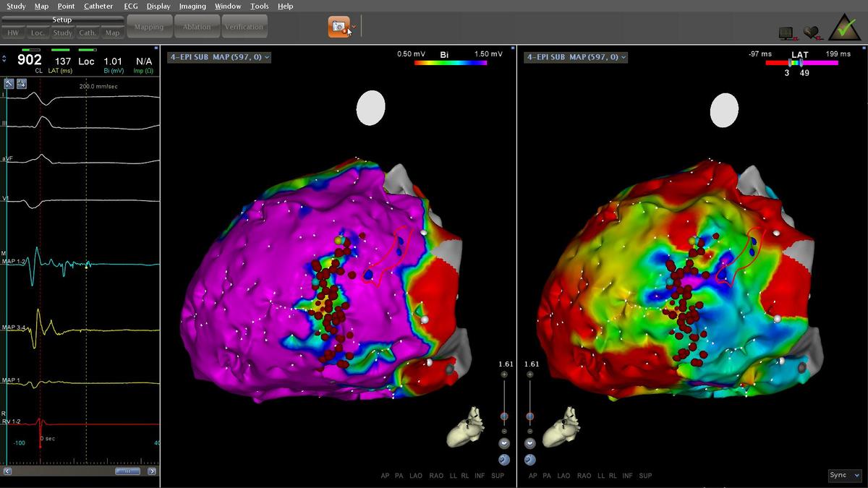Click the zoom-in plus on left map
The width and height of the screenshot is (868, 488).
(x=504, y=374)
